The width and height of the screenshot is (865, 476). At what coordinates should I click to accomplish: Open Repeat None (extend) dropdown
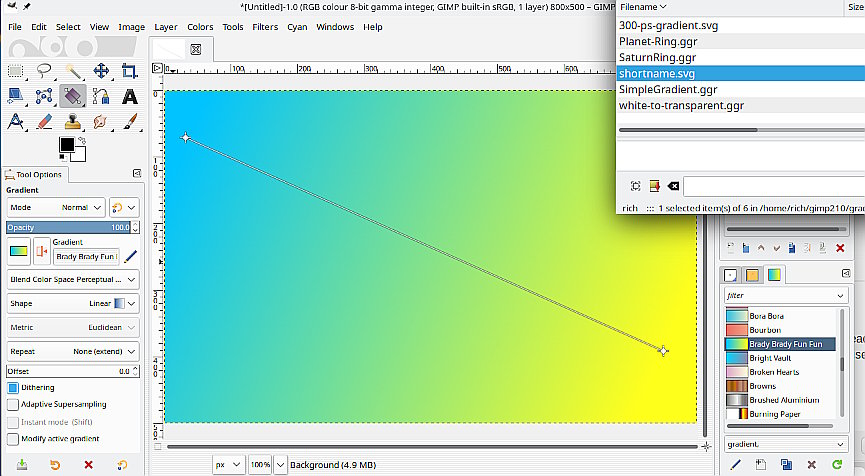(x=73, y=351)
